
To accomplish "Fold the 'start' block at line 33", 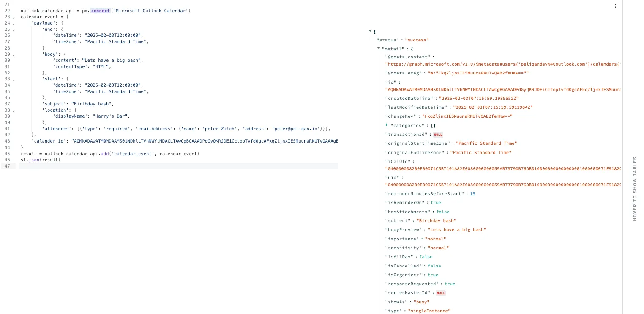I will pyautogui.click(x=14, y=79).
